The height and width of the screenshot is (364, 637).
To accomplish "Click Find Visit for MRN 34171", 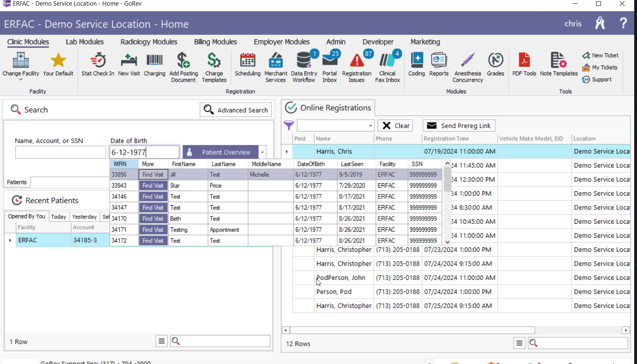I will coord(153,230).
